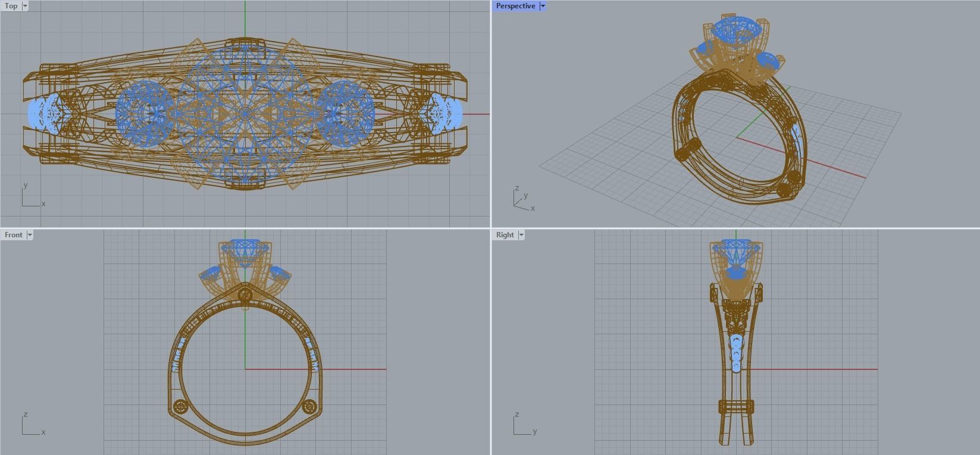980x455 pixels.
Task: Open the Top viewport dropdown arrow
Action: coord(24,6)
